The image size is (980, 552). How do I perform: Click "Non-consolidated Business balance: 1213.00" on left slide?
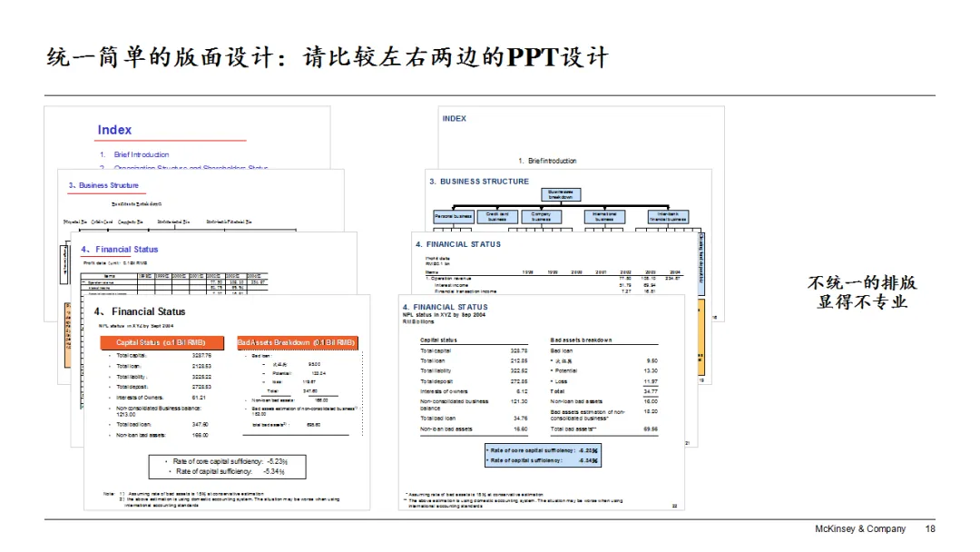[158, 410]
